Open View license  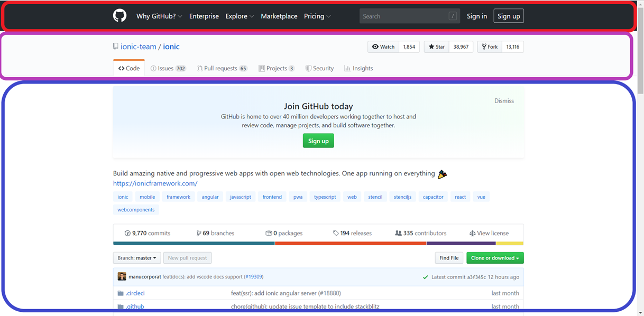click(x=489, y=233)
